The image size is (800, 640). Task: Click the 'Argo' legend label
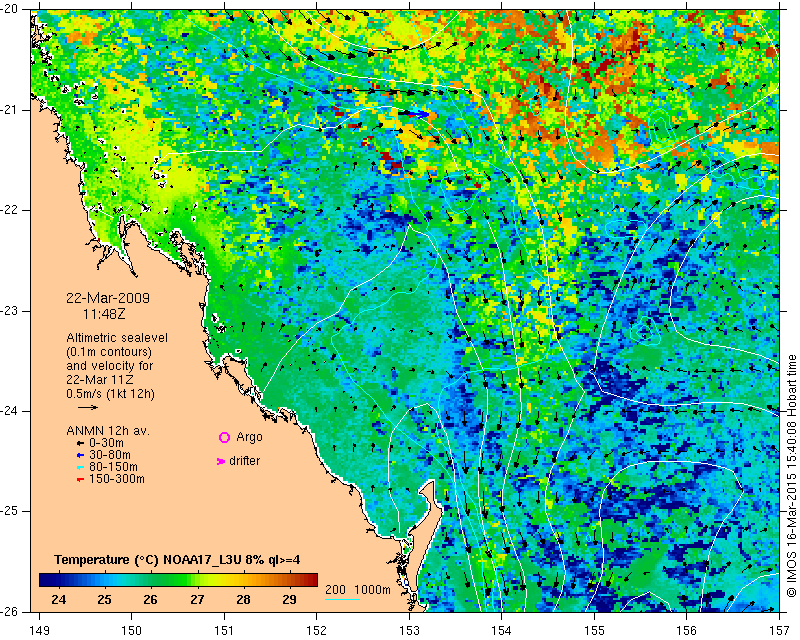click(x=249, y=437)
